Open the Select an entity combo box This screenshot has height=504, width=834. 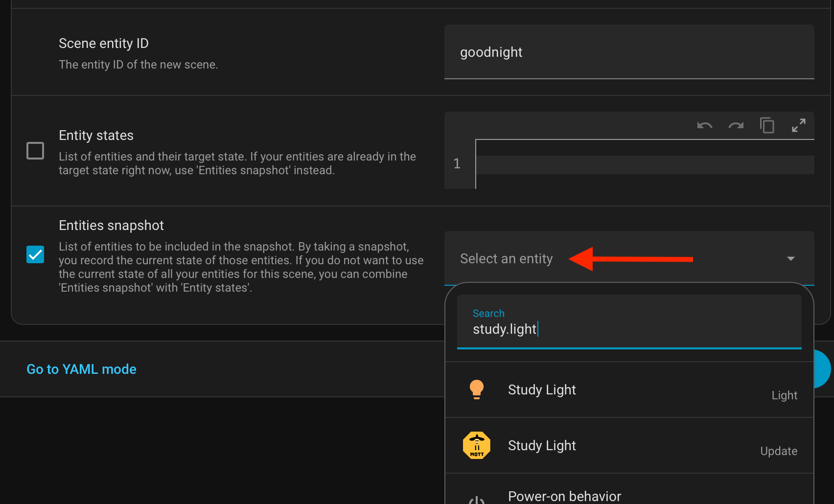click(x=506, y=258)
